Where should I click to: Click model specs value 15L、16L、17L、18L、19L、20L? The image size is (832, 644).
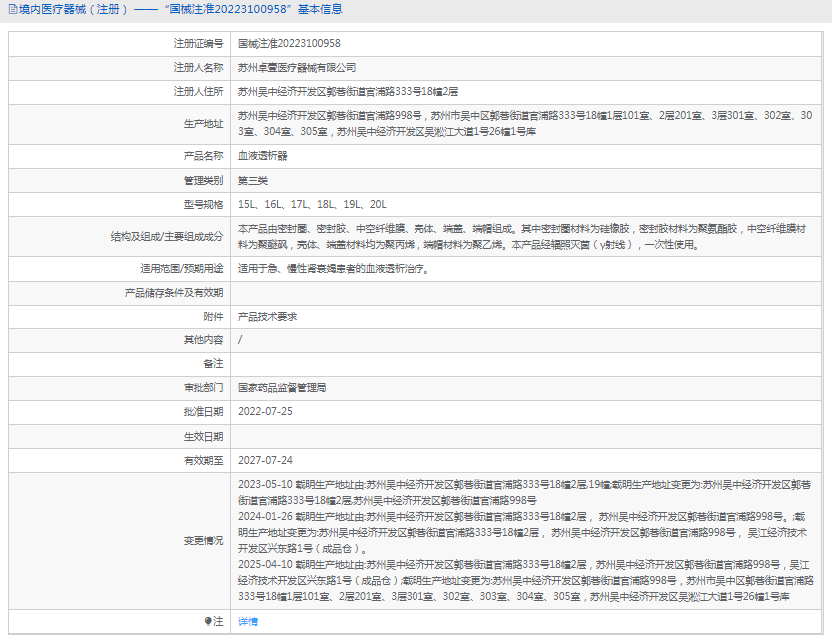tap(312, 205)
